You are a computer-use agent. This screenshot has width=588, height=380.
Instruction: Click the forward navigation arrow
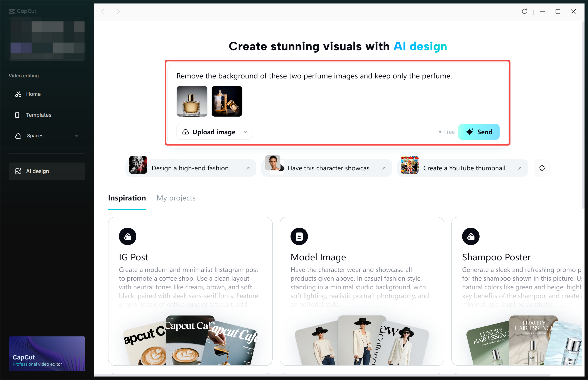click(x=118, y=11)
